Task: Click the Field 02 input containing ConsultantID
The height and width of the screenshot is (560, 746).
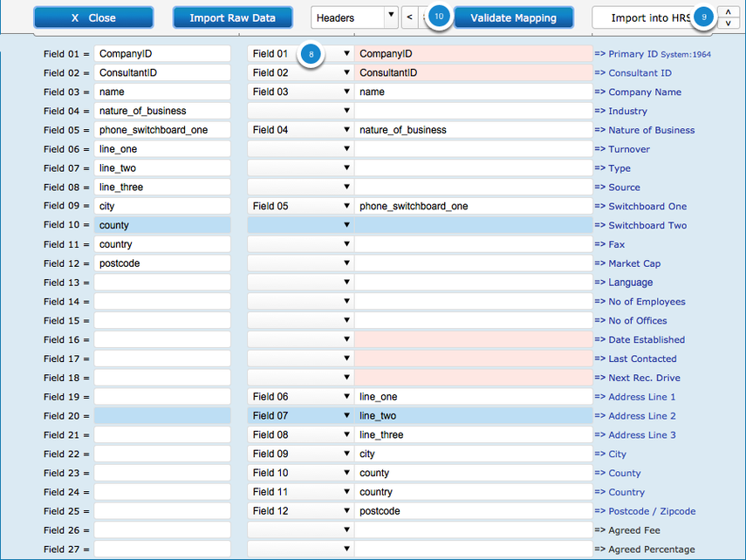Action: [162, 72]
